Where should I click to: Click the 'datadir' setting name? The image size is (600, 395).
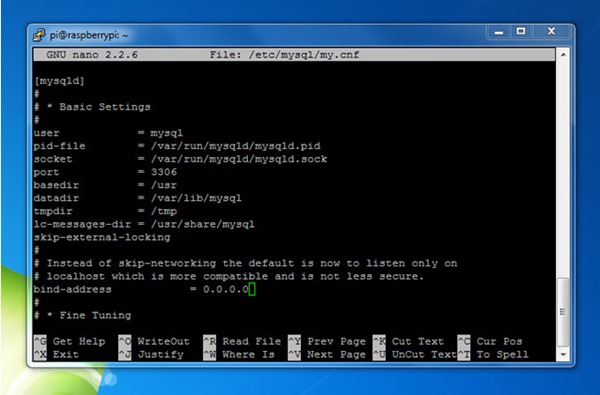click(x=56, y=198)
